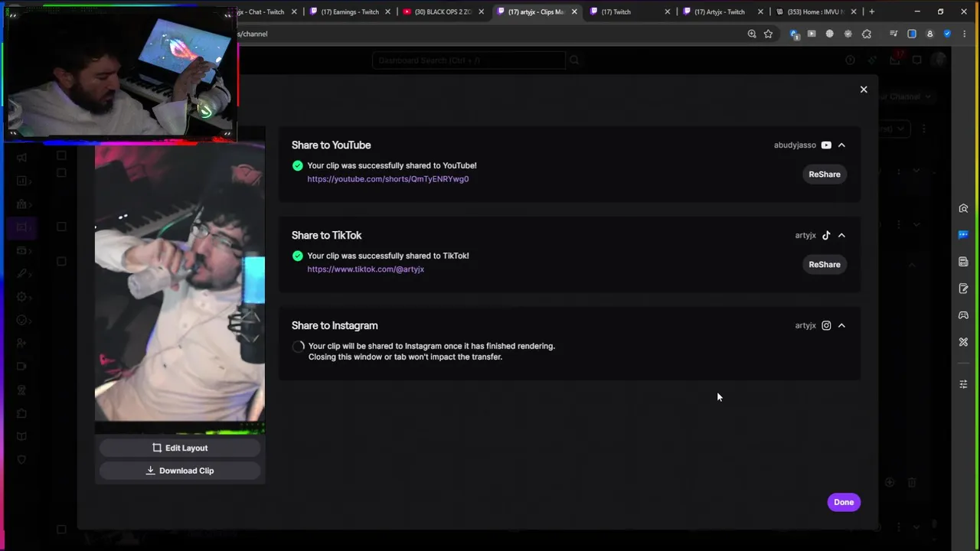Screen dimensions: 980x551
Task: Click the Share to TikTok heading
Action: pos(326,236)
